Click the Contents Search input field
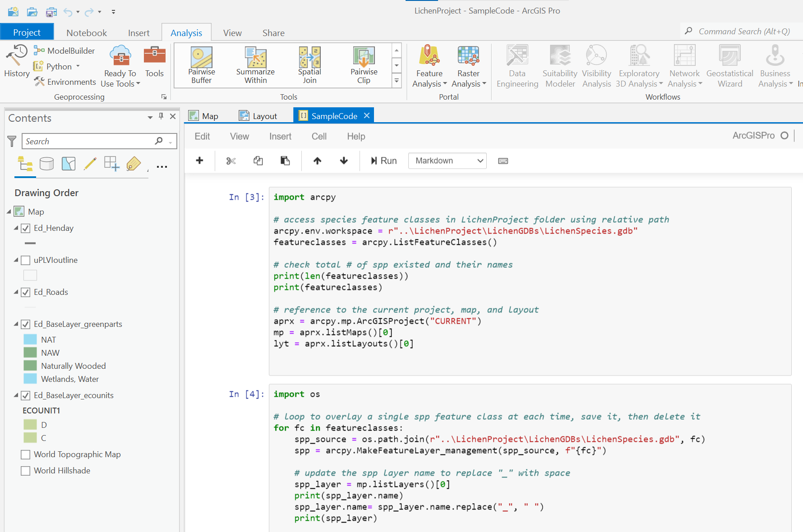Image resolution: width=803 pixels, height=532 pixels. 89,141
